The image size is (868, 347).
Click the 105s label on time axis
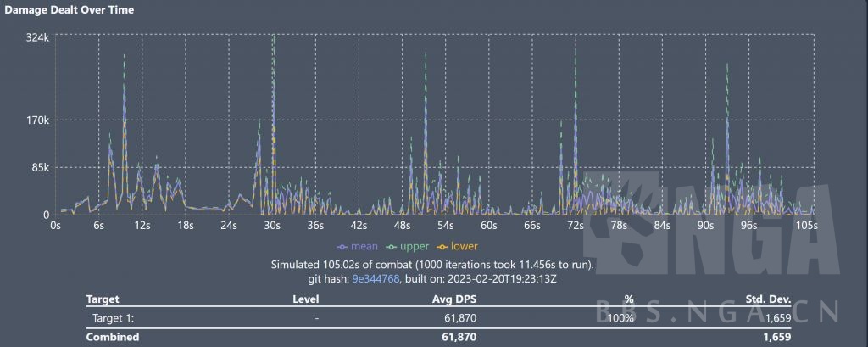coord(807,226)
